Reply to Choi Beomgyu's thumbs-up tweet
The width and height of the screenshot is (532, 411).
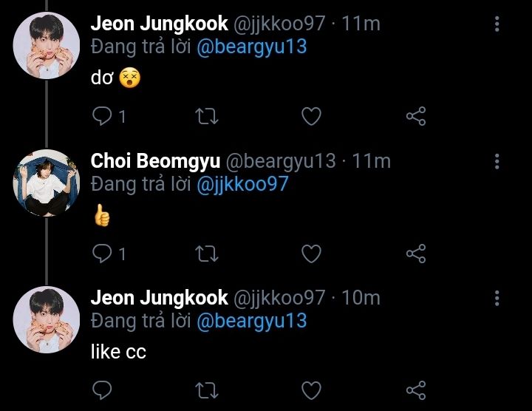[102, 254]
